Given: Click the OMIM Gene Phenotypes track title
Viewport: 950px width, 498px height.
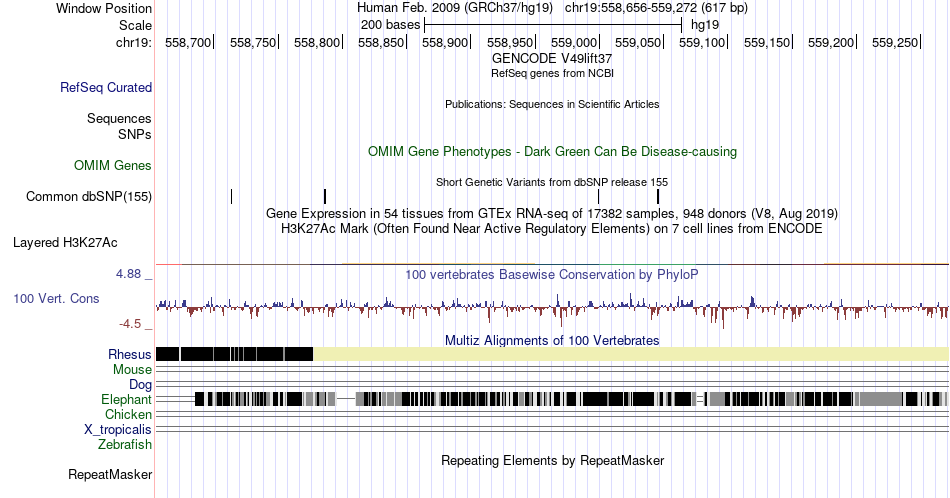Looking at the screenshot, I should [552, 151].
